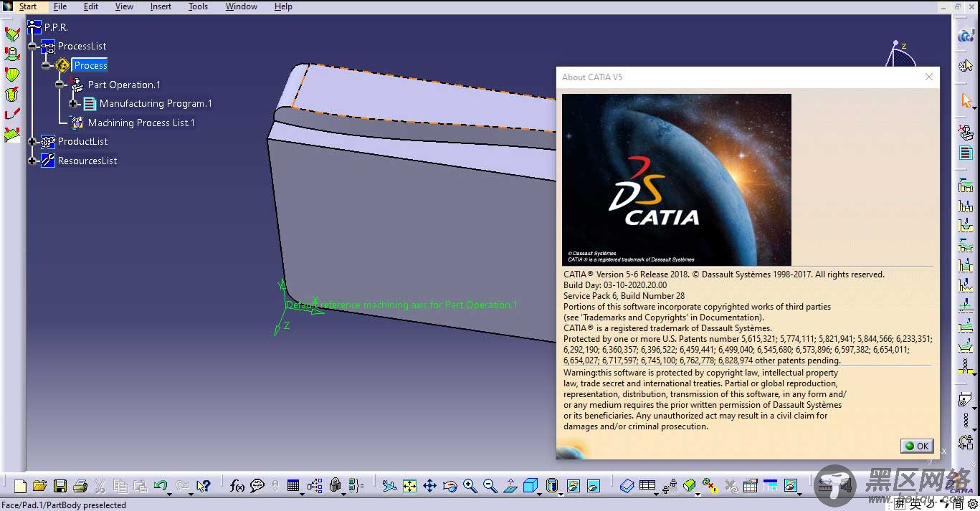The image size is (980, 511).
Task: Open the Start menu
Action: click(x=27, y=6)
